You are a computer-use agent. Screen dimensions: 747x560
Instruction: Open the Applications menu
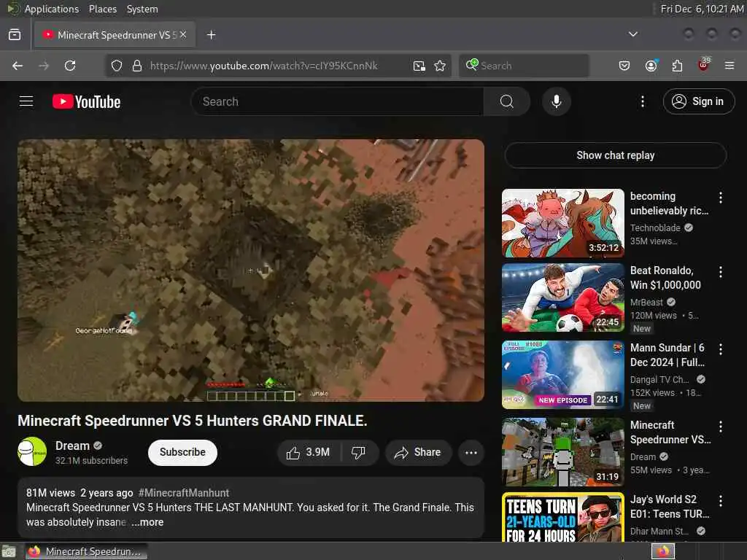pyautogui.click(x=52, y=9)
